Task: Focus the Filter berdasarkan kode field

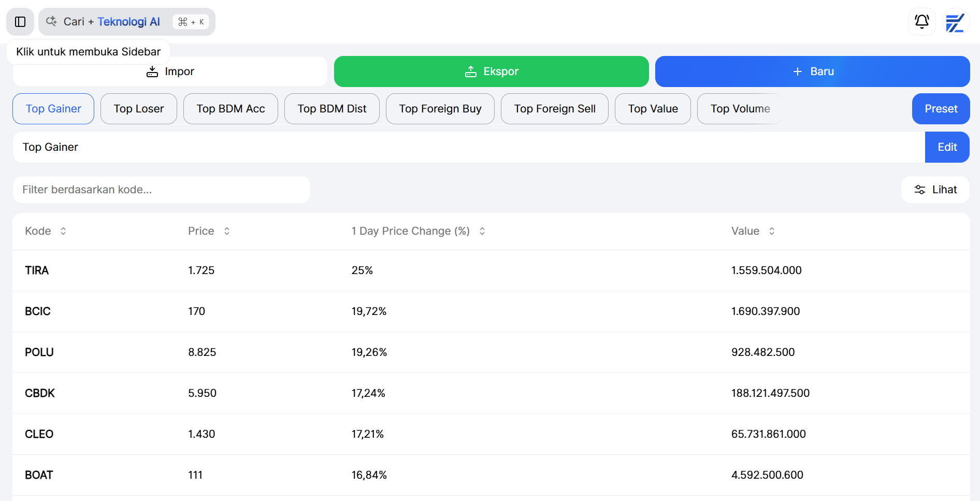Action: point(162,190)
